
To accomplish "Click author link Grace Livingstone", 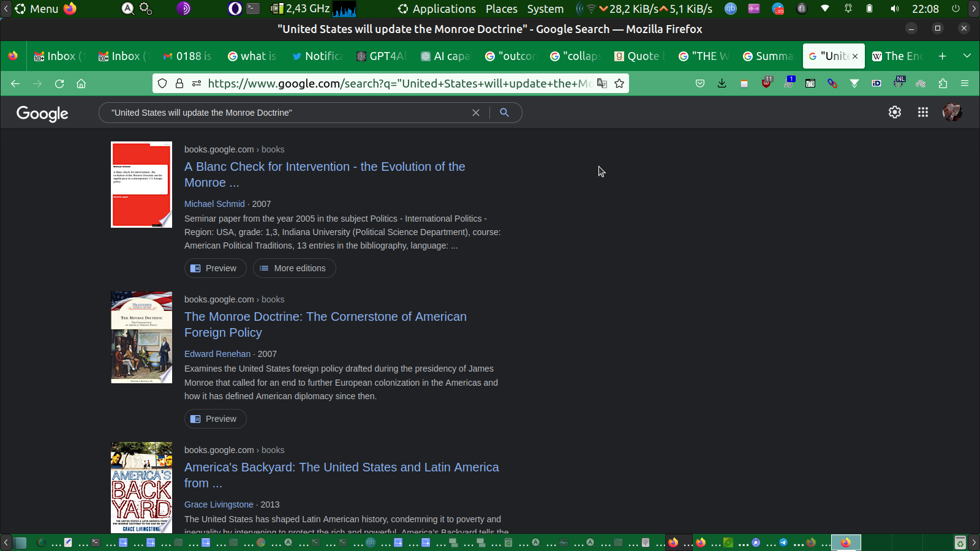I will (x=219, y=504).
